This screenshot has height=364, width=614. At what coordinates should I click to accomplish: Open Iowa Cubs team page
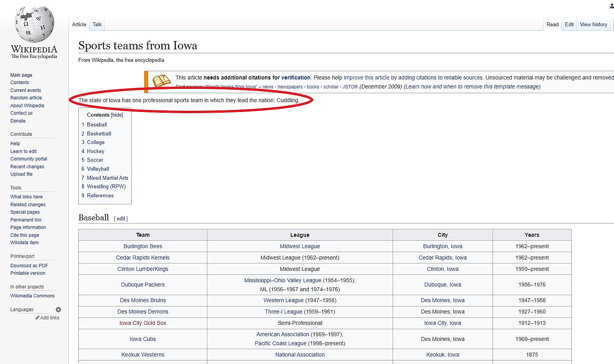pyautogui.click(x=143, y=339)
